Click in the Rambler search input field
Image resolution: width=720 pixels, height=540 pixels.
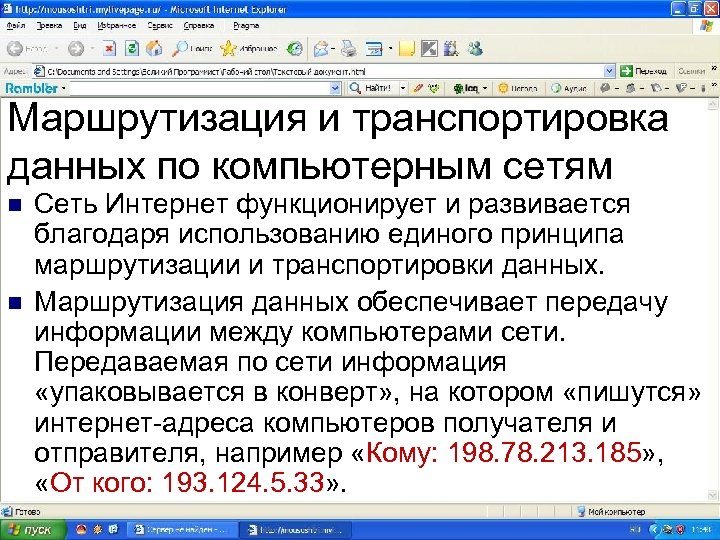[x=199, y=88]
